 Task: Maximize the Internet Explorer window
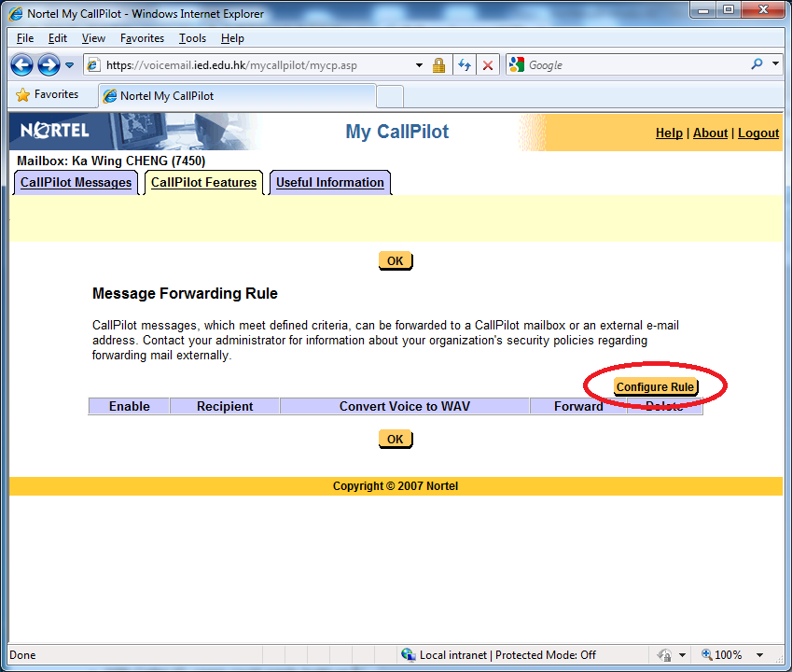(729, 9)
